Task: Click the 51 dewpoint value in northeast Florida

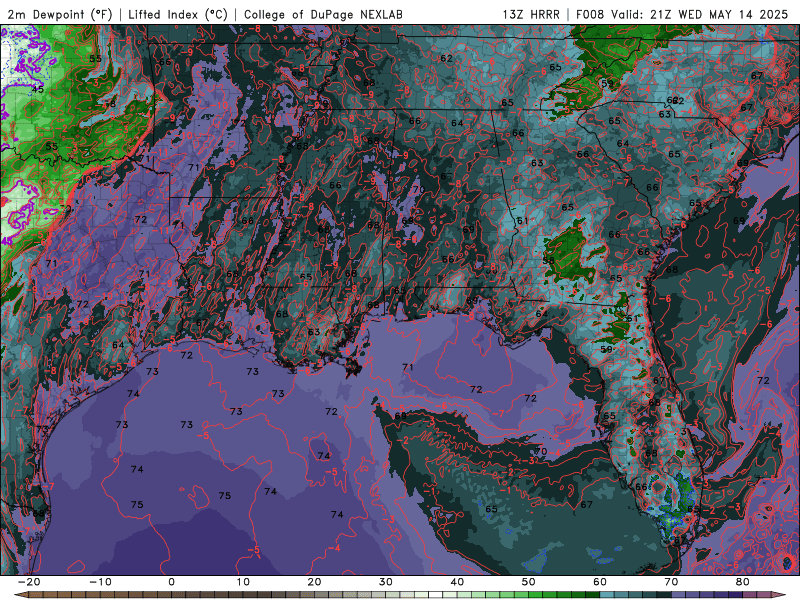Action: [633, 318]
